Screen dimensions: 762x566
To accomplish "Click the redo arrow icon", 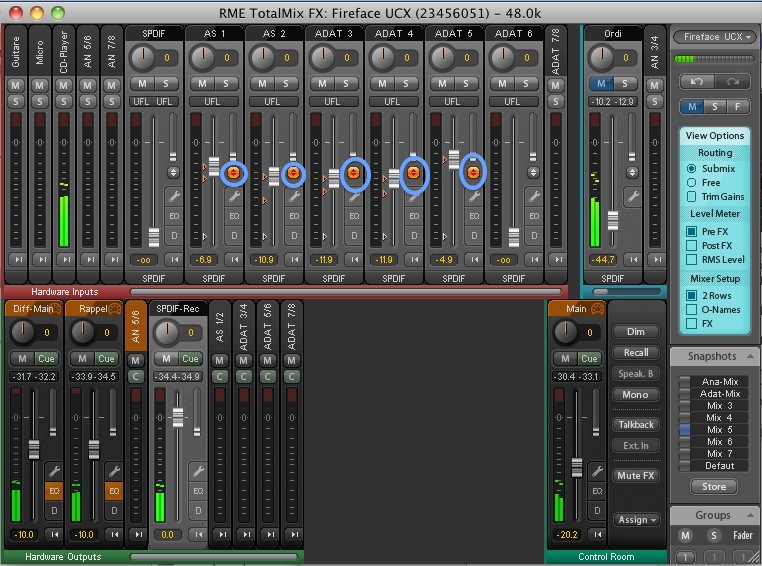I will 732,82.
